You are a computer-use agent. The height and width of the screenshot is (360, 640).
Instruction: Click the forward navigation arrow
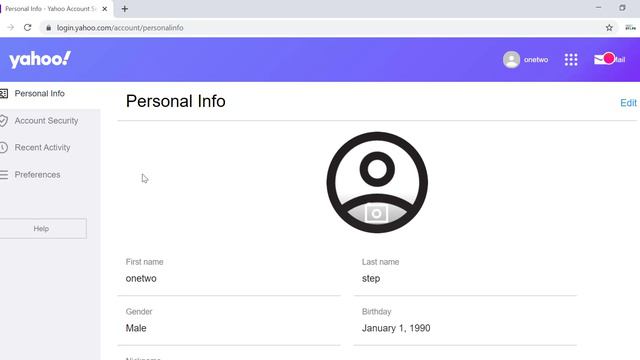(11, 28)
